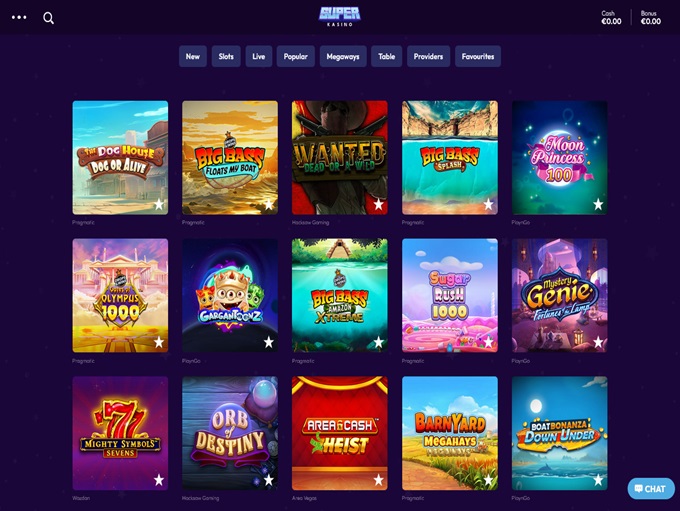Image resolution: width=680 pixels, height=511 pixels.
Task: Open the Providers category
Action: (x=428, y=56)
